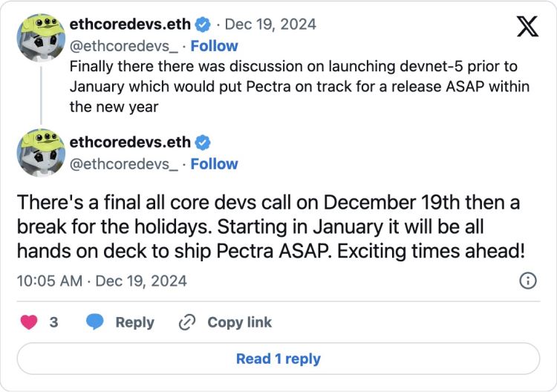Click the Copy link chain icon
This screenshot has width=557, height=392.
(186, 322)
